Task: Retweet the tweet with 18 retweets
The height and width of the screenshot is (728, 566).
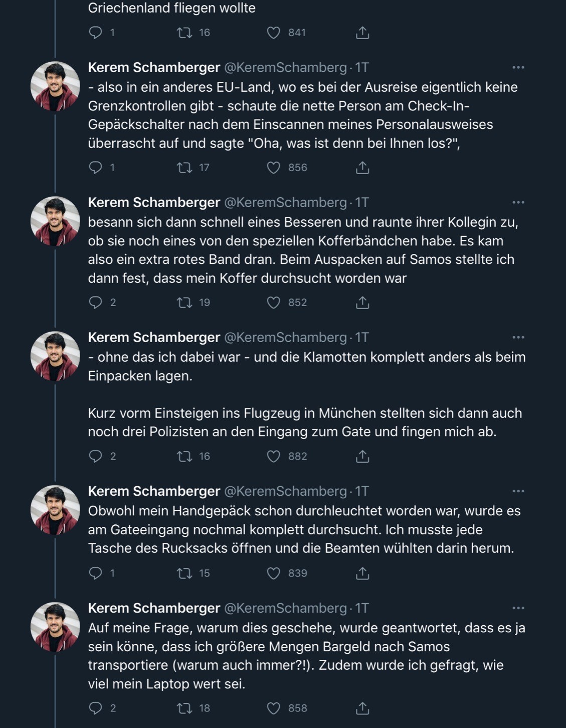Action: coord(184,708)
